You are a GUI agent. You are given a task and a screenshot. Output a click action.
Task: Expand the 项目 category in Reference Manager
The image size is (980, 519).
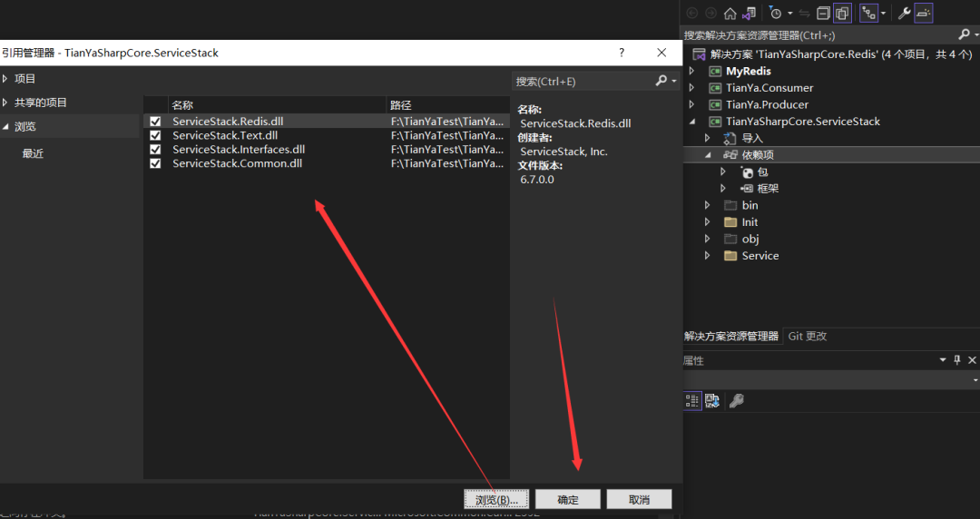5,79
